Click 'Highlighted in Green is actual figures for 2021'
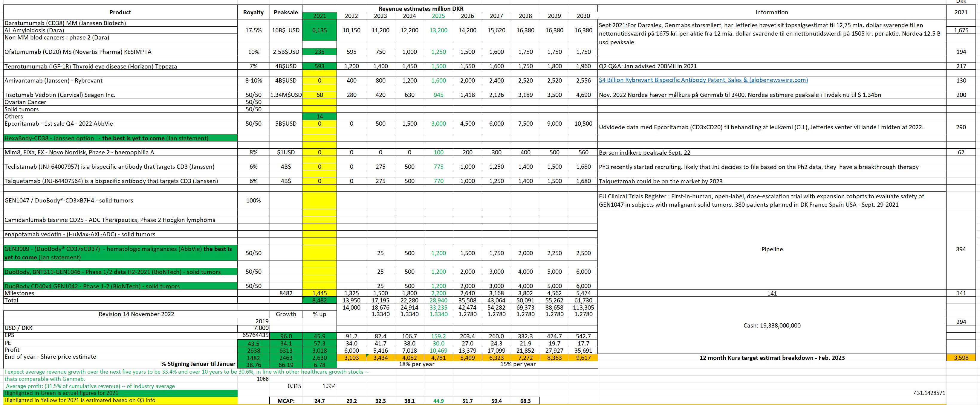The width and height of the screenshot is (980, 405). point(120,393)
